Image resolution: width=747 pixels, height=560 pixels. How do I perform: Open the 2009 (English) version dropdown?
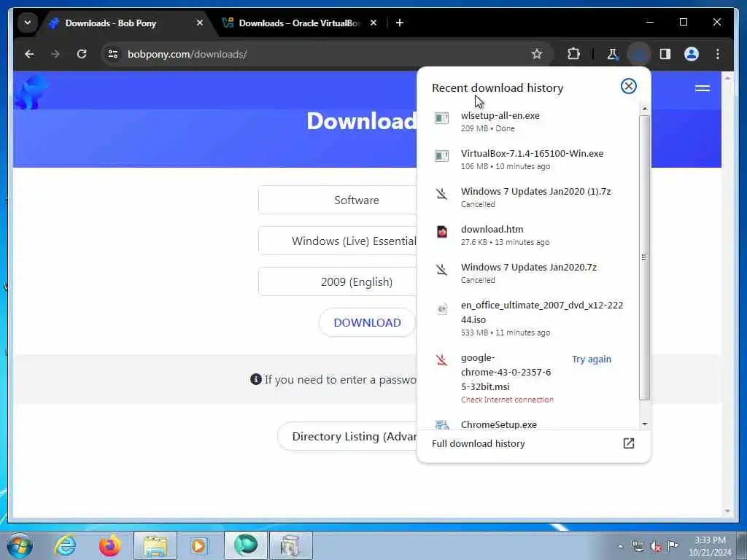337,282
